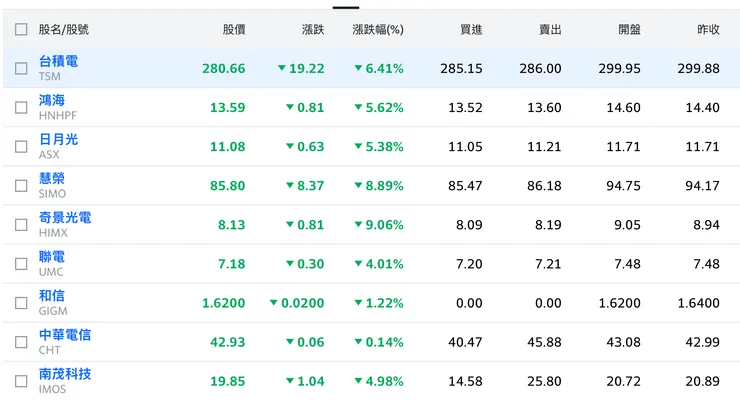
Task: Click the 85.80 price of 慧榮
Action: tap(227, 186)
